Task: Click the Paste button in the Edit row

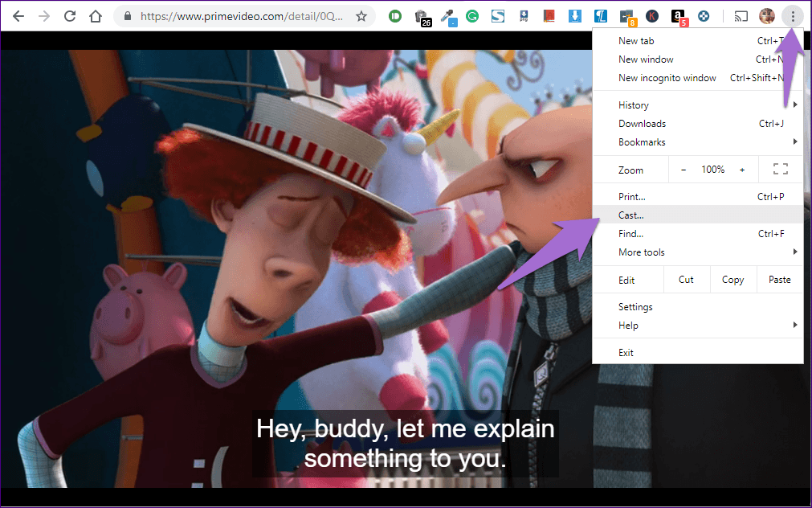Action: pos(779,280)
